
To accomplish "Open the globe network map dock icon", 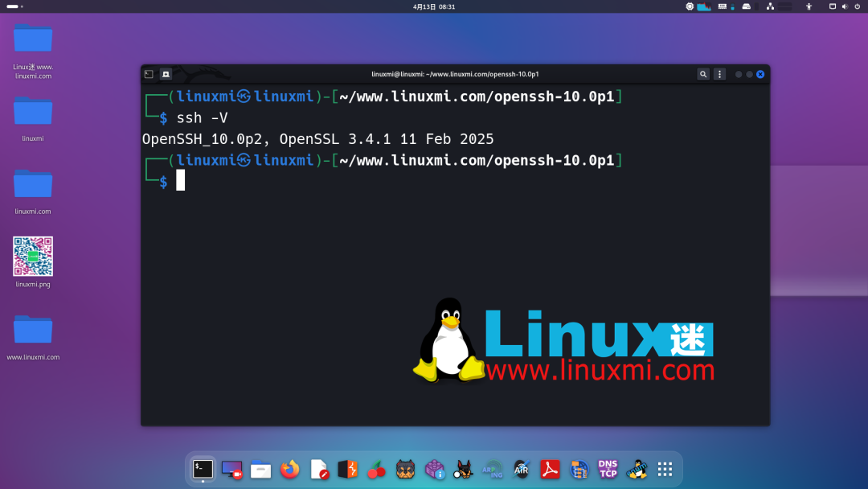I will 579,470.
